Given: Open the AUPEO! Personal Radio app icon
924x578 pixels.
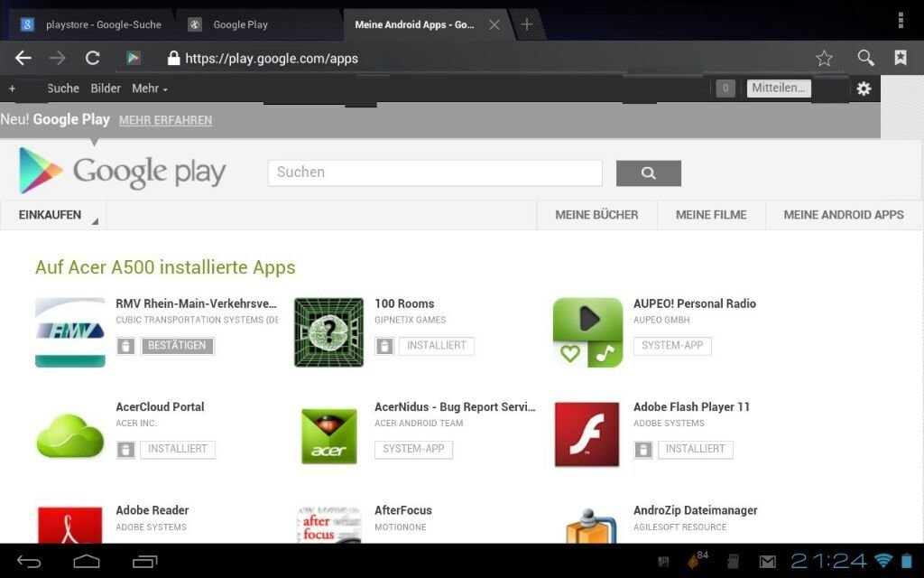Looking at the screenshot, I should (x=587, y=332).
